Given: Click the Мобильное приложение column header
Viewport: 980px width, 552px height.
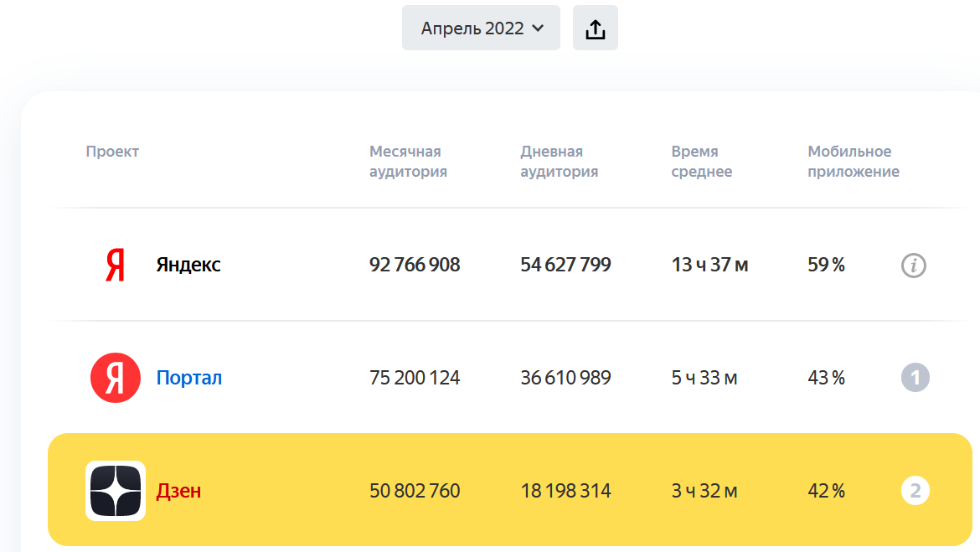Looking at the screenshot, I should tap(853, 162).
